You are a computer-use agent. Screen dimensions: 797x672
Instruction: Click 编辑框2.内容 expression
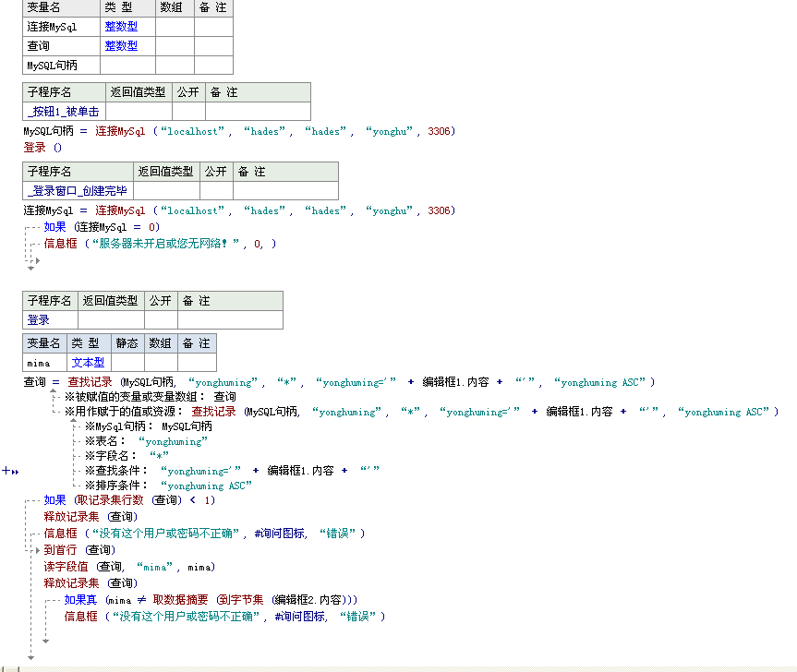click(308, 599)
